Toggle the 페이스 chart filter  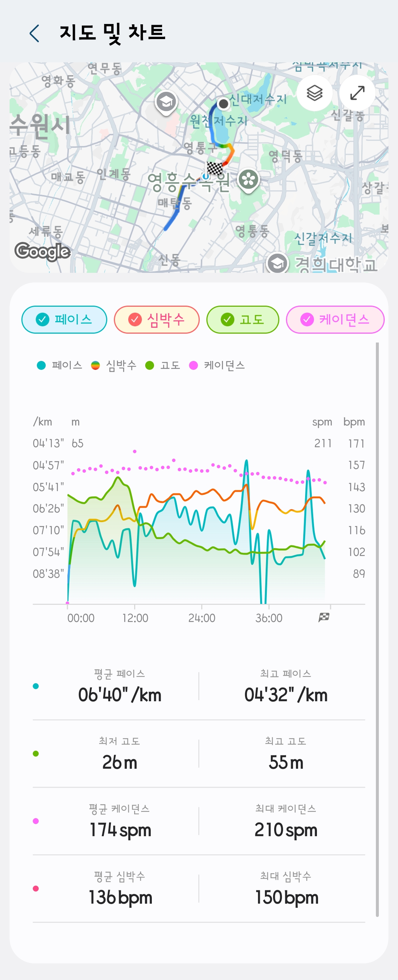64,319
